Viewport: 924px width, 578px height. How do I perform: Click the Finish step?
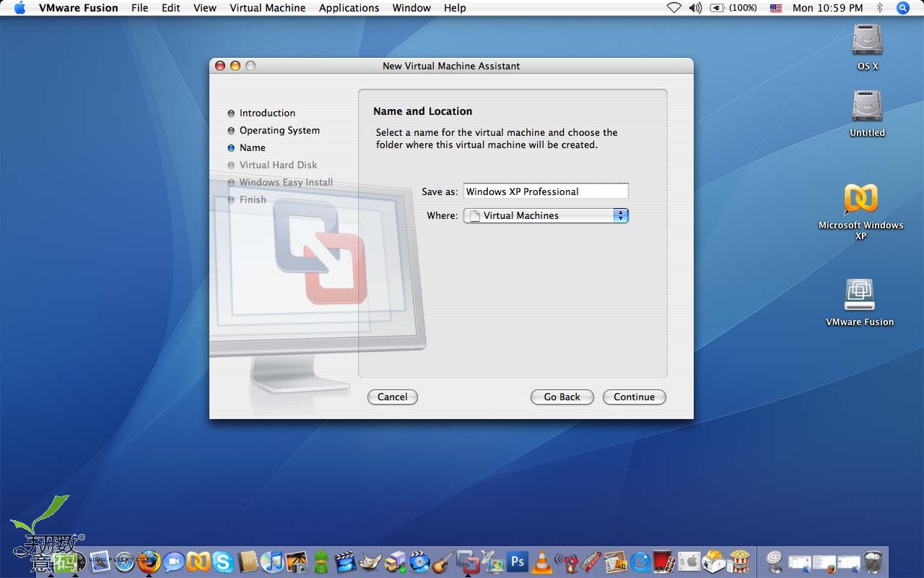pos(253,199)
